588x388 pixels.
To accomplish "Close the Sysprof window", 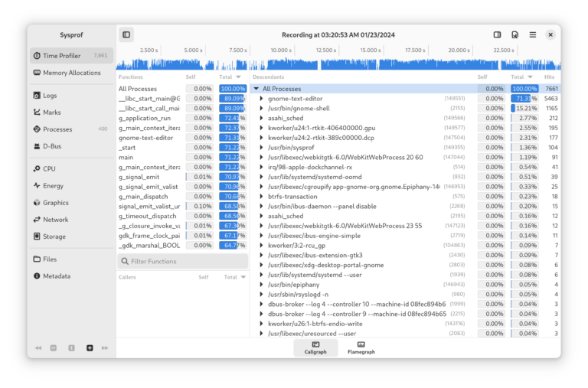I will click(550, 35).
